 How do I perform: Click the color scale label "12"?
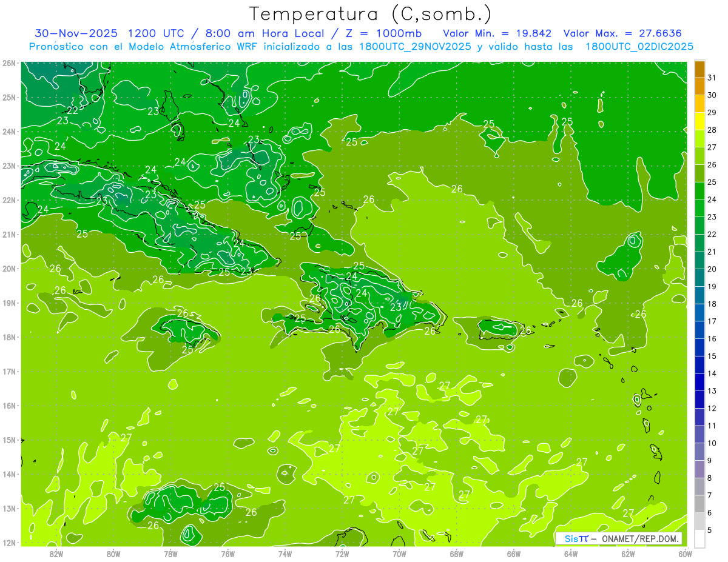712,408
